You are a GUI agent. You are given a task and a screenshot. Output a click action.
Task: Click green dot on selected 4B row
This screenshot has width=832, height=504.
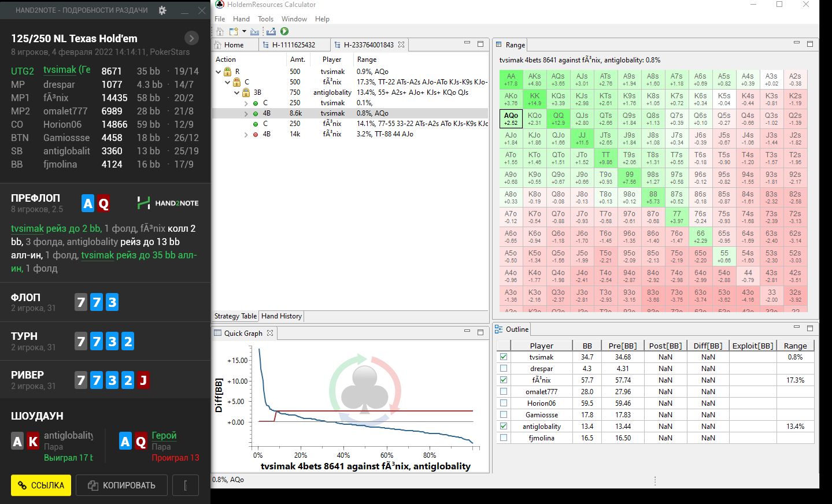click(256, 113)
